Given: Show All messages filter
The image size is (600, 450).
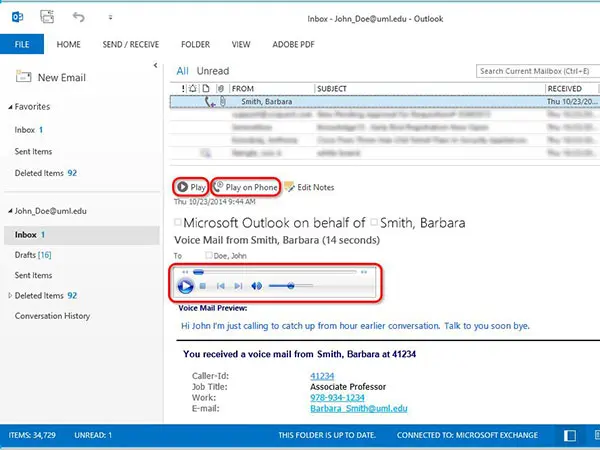Looking at the screenshot, I should (x=182, y=71).
